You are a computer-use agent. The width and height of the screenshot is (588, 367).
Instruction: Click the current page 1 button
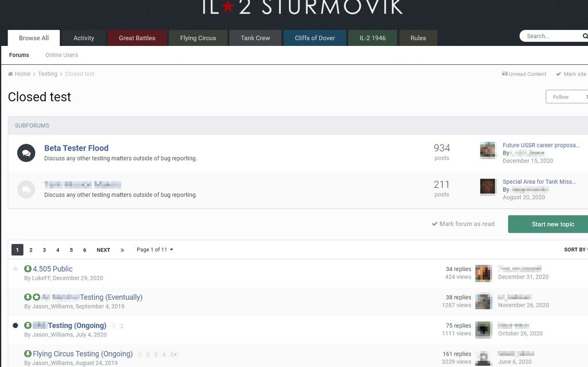pyautogui.click(x=17, y=250)
